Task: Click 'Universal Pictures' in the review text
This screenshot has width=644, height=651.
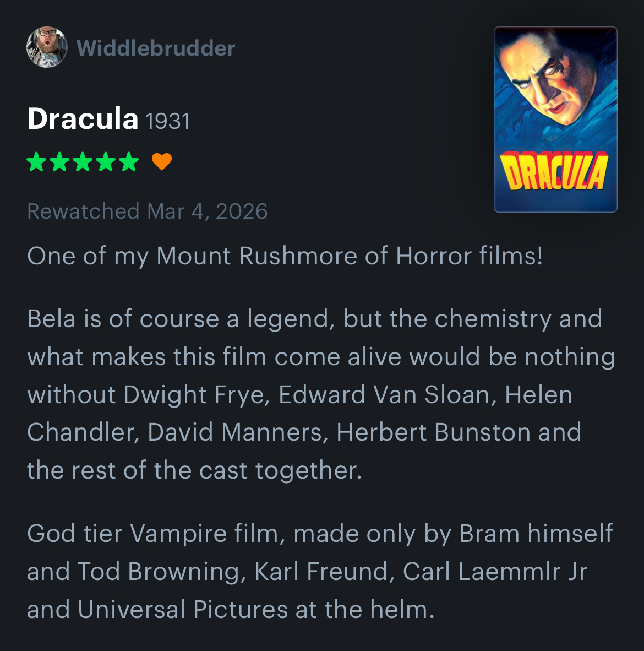Action: (183, 610)
